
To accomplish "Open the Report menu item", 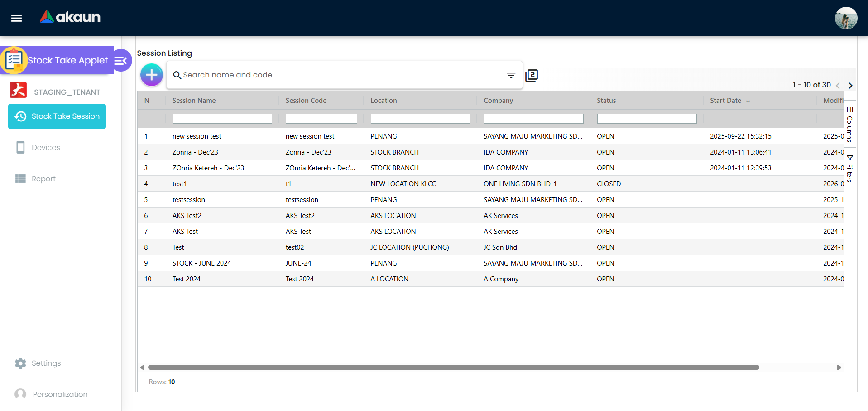I will (43, 179).
